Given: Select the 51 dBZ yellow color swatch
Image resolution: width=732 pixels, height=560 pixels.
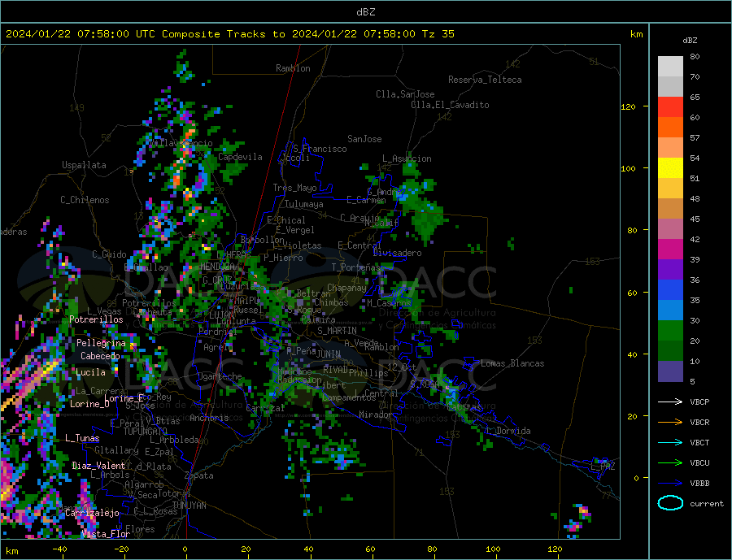Looking at the screenshot, I should coord(670,168).
